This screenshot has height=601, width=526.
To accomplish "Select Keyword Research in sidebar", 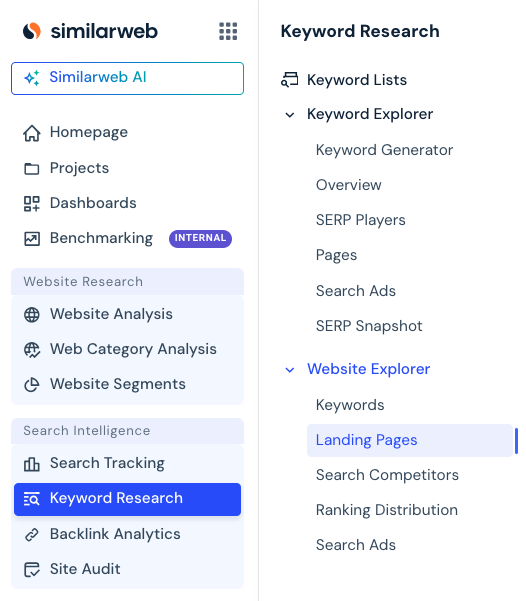I will click(x=127, y=499).
